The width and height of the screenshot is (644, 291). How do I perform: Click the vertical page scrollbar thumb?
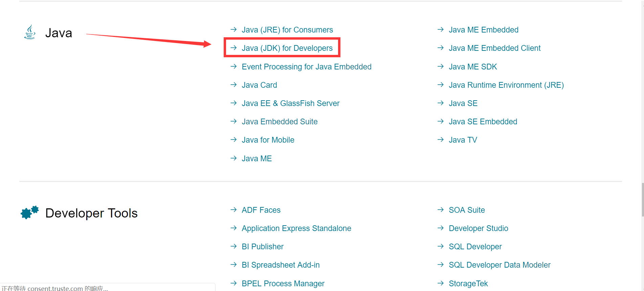pyautogui.click(x=643, y=200)
